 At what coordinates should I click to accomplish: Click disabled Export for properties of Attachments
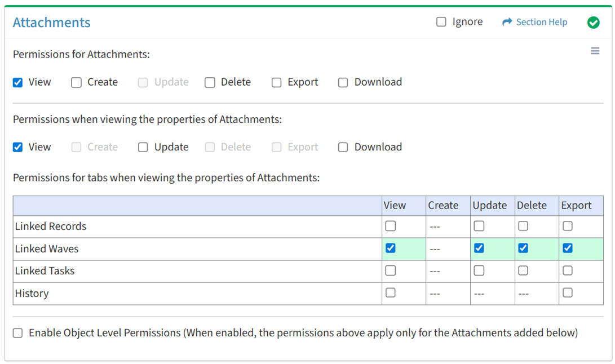pos(277,147)
